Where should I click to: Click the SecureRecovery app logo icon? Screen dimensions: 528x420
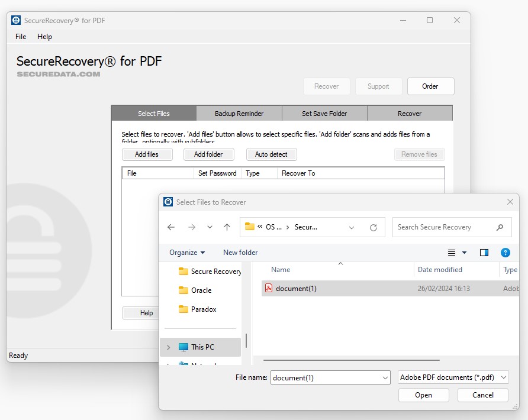coord(15,20)
